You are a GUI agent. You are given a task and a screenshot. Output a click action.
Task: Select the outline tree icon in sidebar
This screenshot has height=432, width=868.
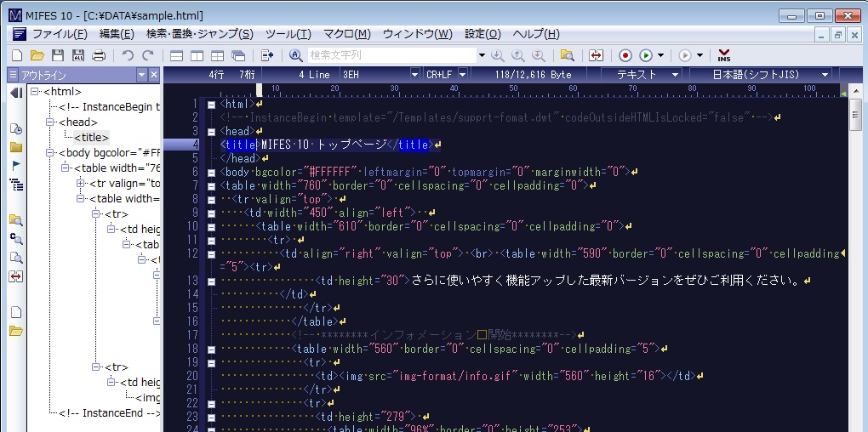point(17,185)
